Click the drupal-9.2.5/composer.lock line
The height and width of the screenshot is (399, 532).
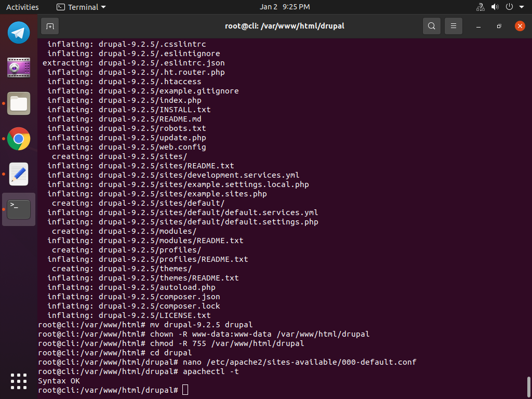coord(134,306)
